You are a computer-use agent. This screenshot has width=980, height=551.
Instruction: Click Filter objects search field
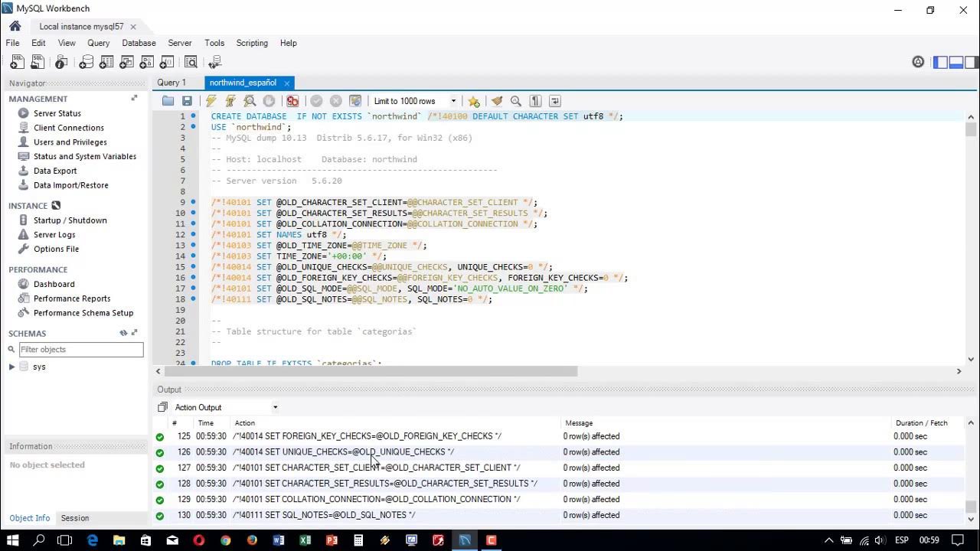(80, 350)
